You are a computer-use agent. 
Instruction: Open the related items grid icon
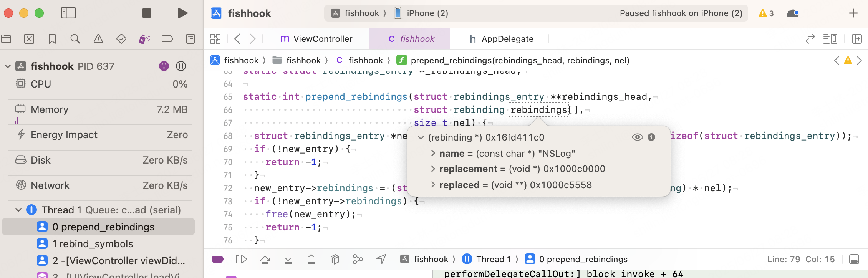[x=215, y=39]
